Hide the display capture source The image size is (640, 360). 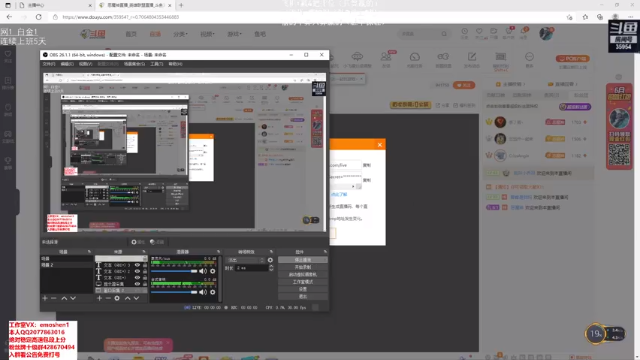(138, 284)
